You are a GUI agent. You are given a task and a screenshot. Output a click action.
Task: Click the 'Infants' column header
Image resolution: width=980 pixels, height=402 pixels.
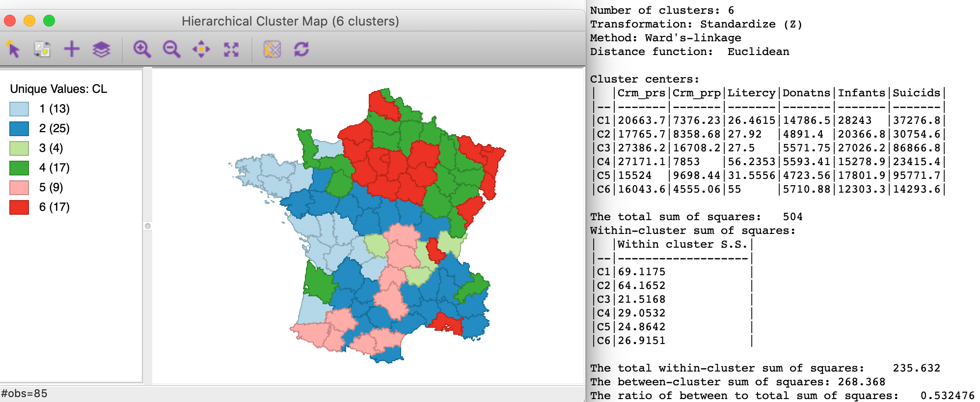[x=861, y=93]
